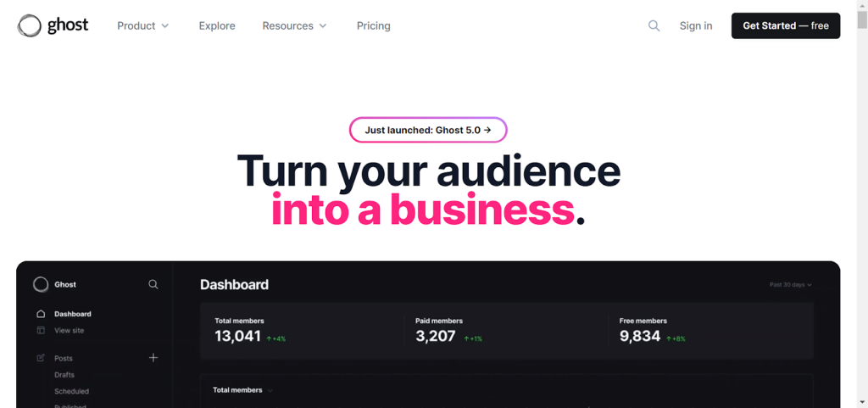Expand the Total members chart selector
The height and width of the screenshot is (408, 868).
(x=243, y=390)
